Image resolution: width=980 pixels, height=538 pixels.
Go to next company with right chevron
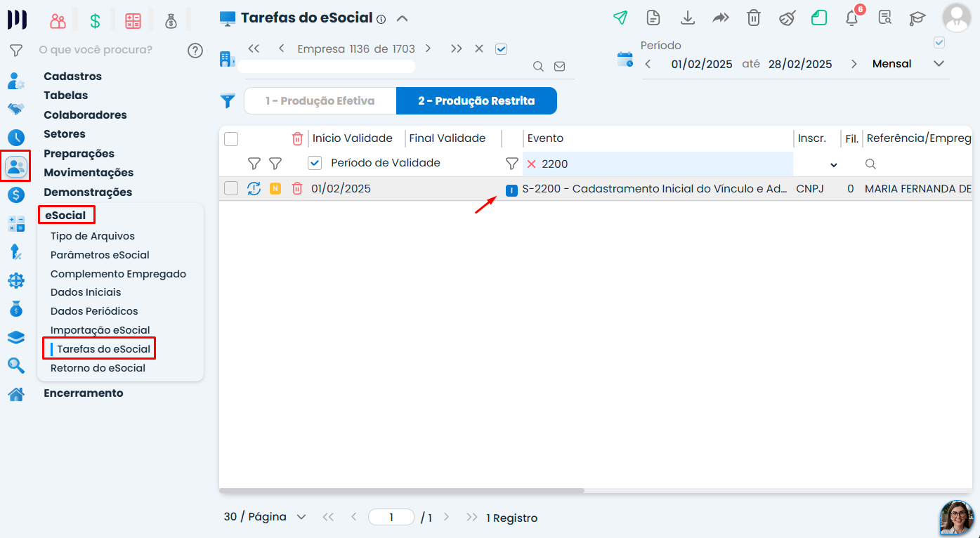pos(428,49)
